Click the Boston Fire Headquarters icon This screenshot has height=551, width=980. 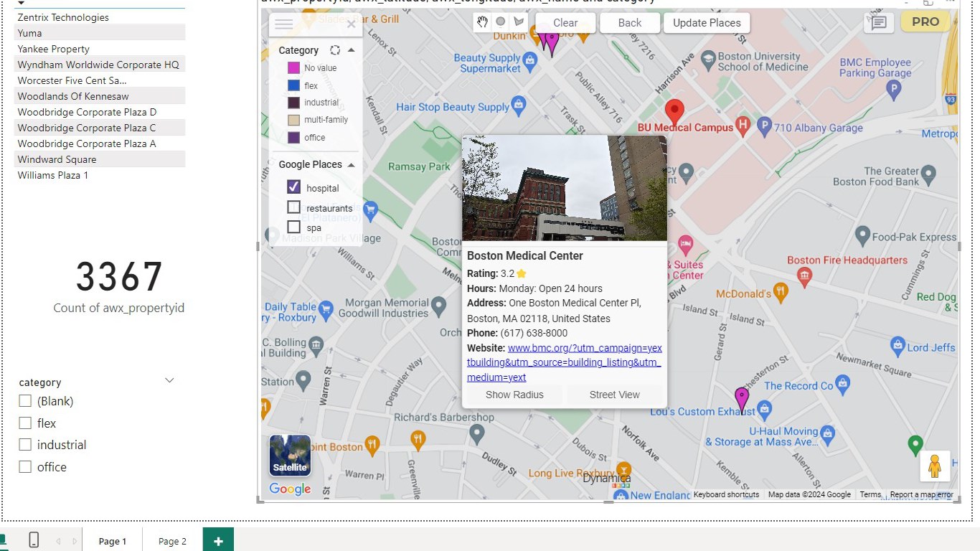tap(804, 275)
